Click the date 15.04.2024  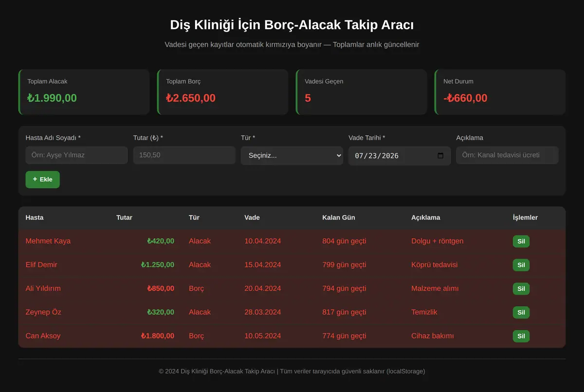click(x=263, y=265)
